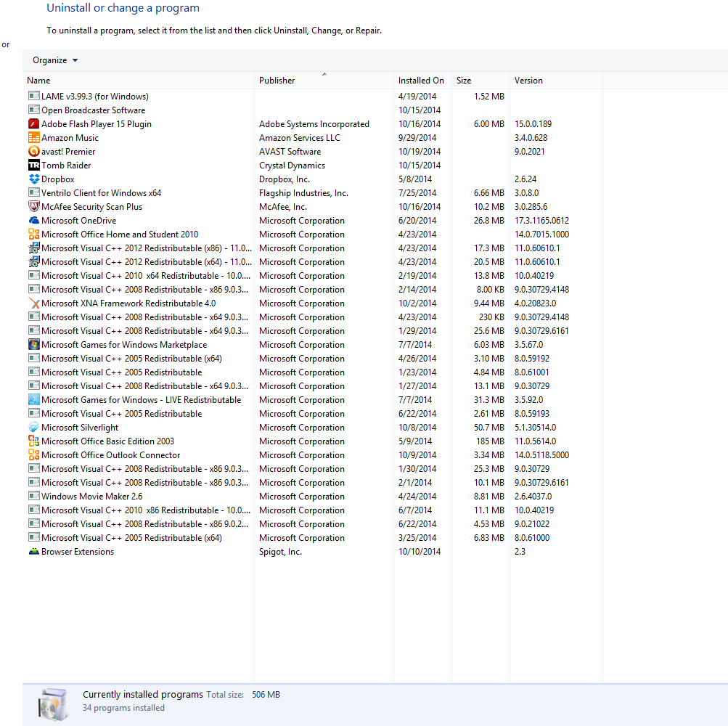The height and width of the screenshot is (726, 728).
Task: Click publisher AVAST Software
Action: 290,152
